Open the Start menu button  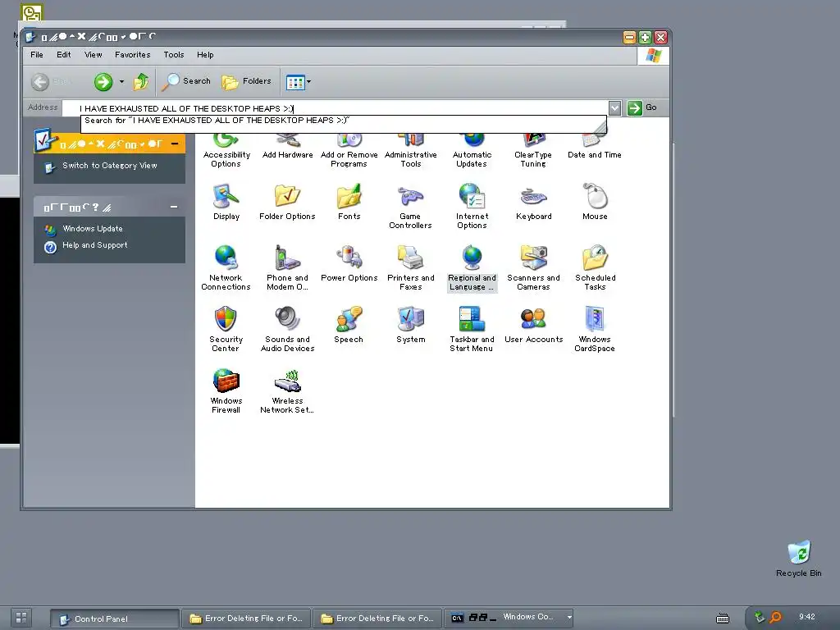tap(21, 618)
